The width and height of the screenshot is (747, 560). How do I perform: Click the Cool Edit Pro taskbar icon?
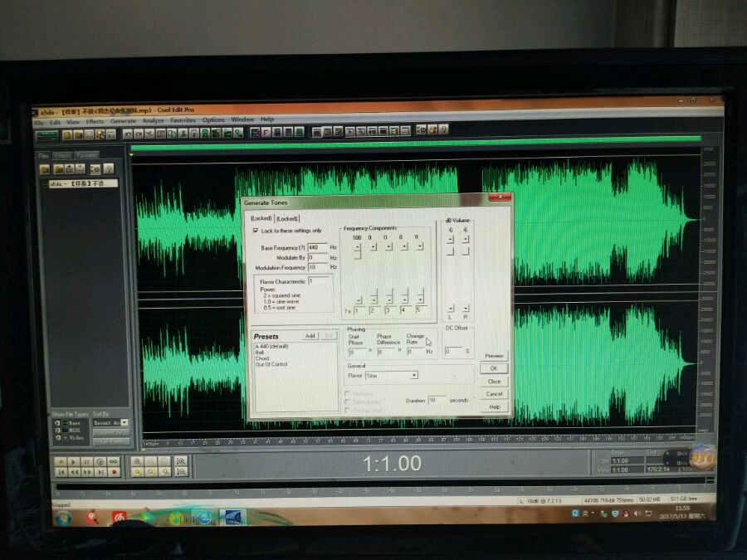(232, 517)
